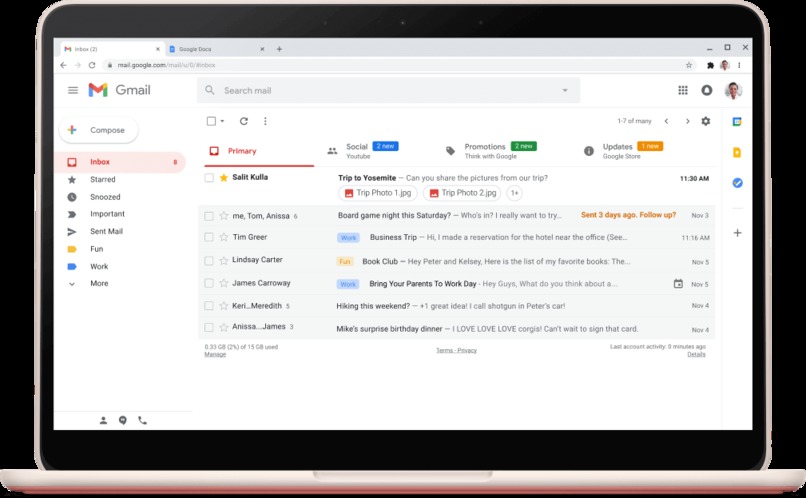Image resolution: width=806 pixels, height=498 pixels.
Task: Open the Google apps grid
Action: [x=683, y=90]
